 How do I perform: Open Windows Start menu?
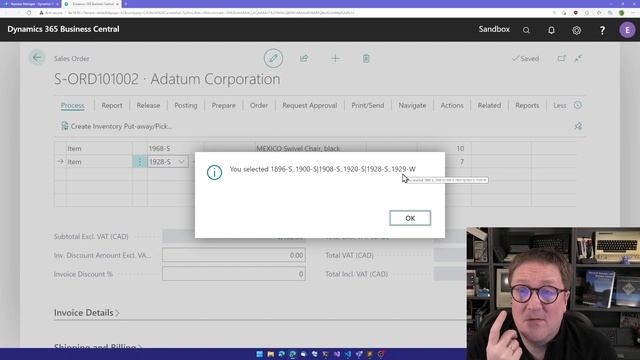pos(259,354)
